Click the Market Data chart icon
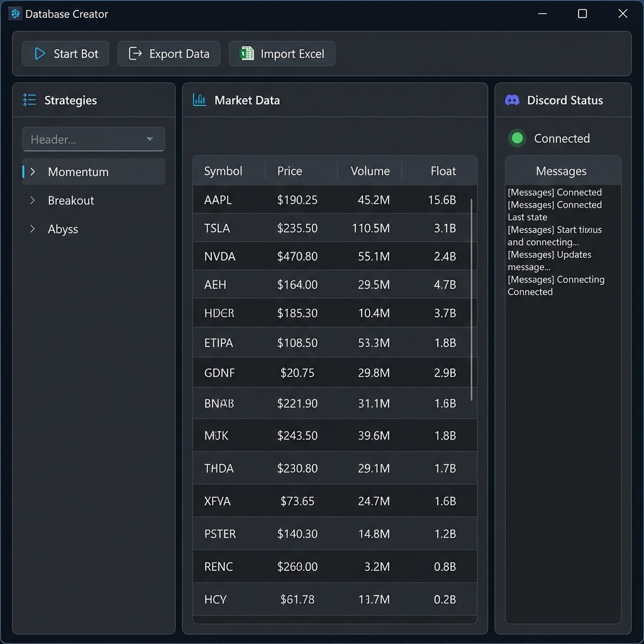 point(199,100)
